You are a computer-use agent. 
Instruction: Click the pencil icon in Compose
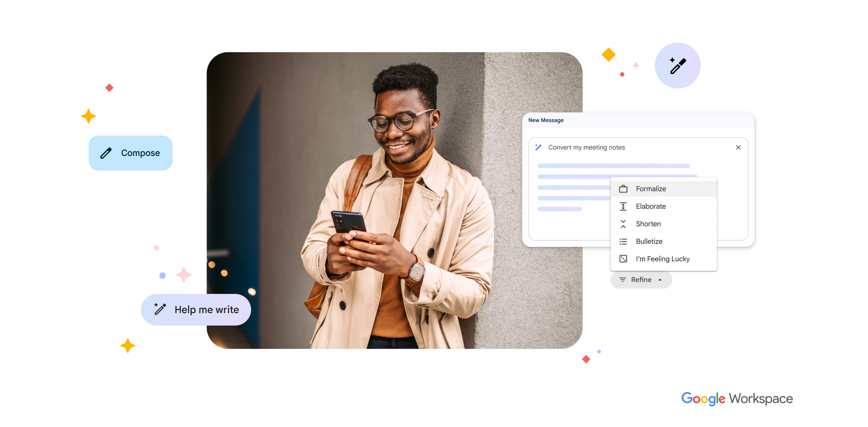(107, 154)
